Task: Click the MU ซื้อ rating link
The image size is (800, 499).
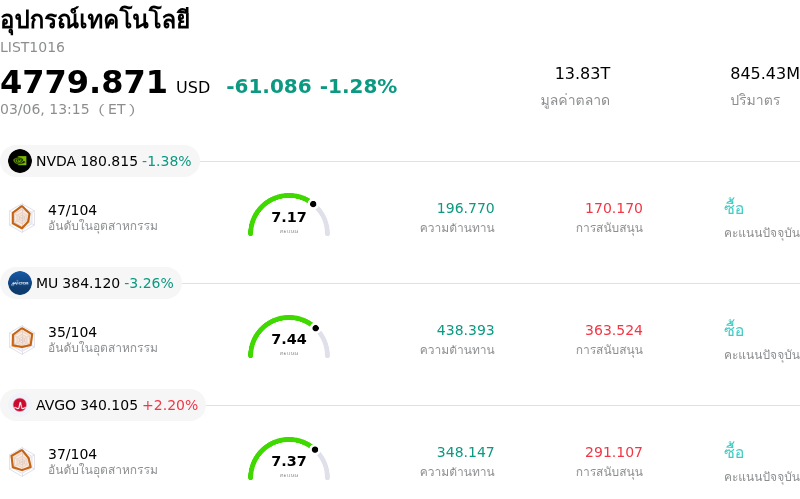Action: point(734,330)
